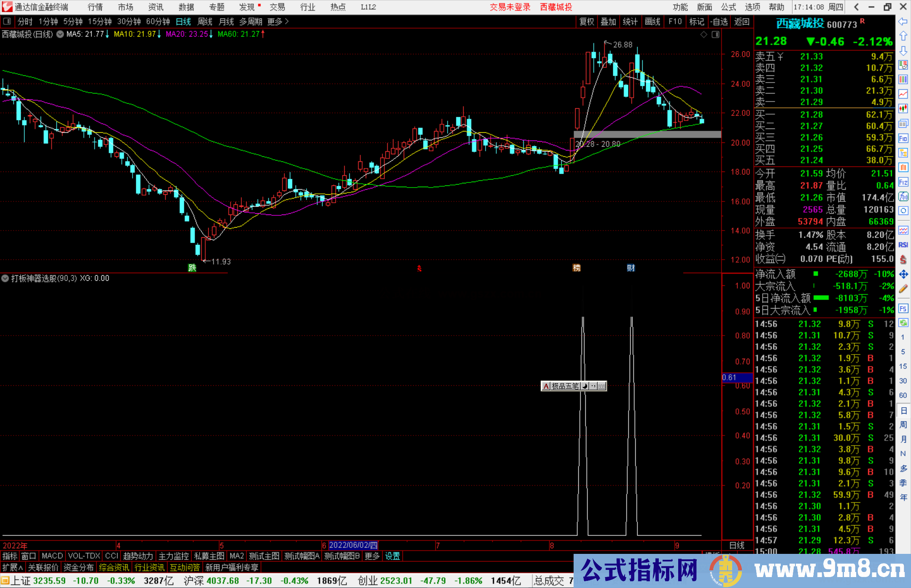
Task: Open the 行情 menu
Action: [x=95, y=7]
